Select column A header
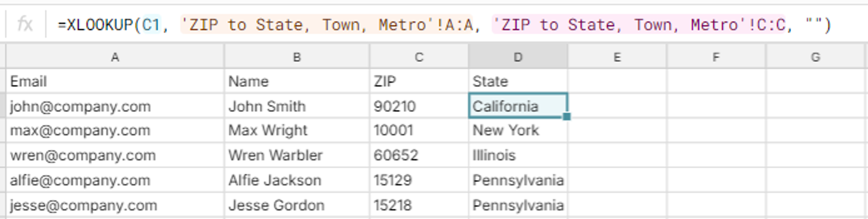Viewport: 868px width, 219px height. coord(116,56)
